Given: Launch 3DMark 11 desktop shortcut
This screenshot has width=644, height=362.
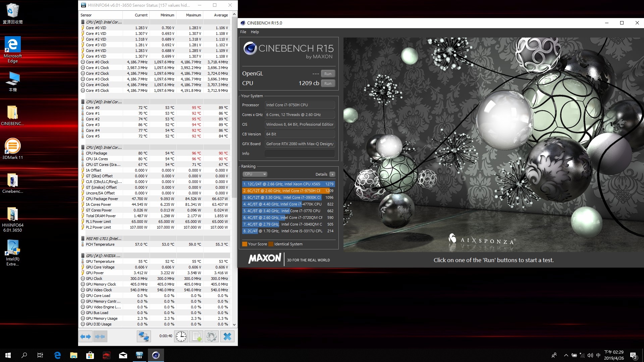Looking at the screenshot, I should (12, 149).
